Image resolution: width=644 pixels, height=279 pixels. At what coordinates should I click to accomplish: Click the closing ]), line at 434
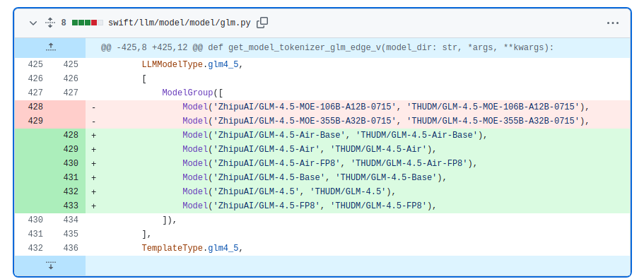tap(358, 220)
